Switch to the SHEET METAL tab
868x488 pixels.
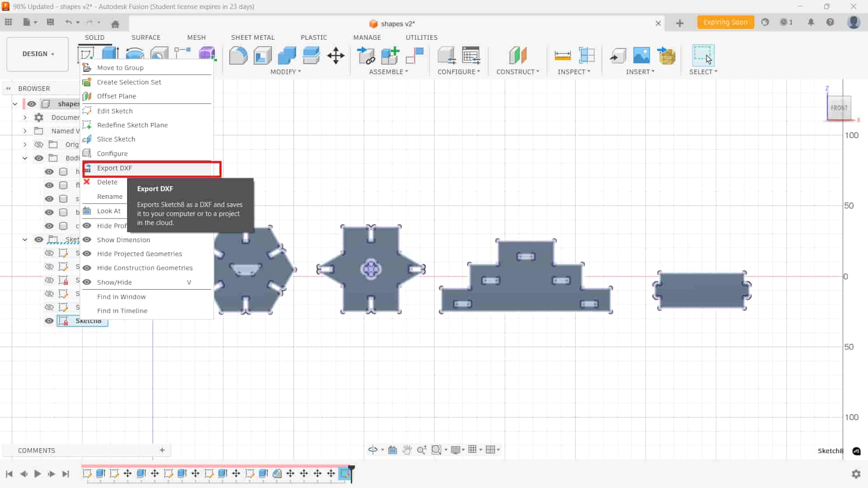(x=253, y=38)
